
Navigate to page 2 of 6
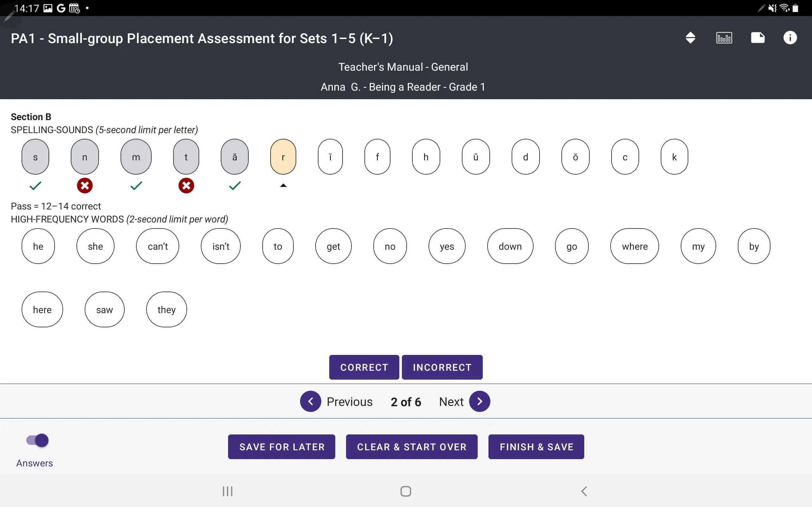coord(406,401)
